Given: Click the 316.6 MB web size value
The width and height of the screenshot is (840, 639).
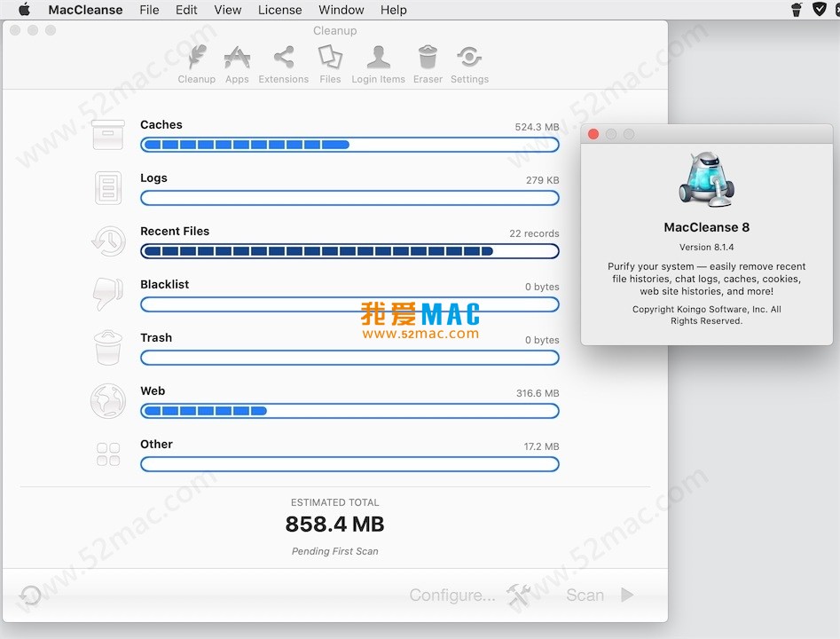Looking at the screenshot, I should coord(538,393).
